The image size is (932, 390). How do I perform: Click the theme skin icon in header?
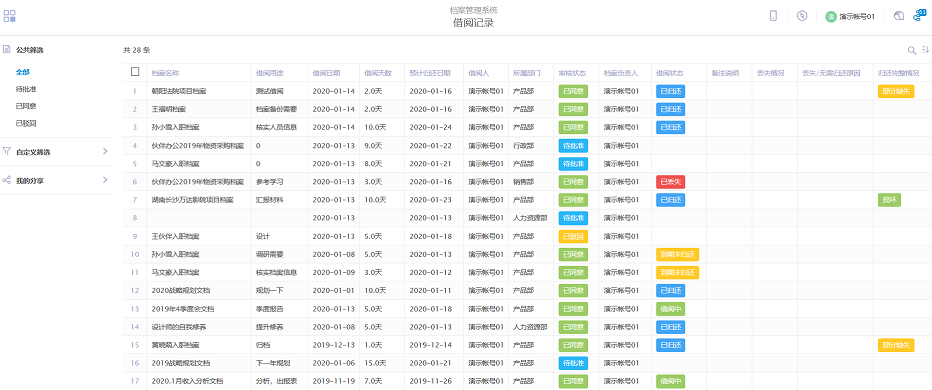899,16
